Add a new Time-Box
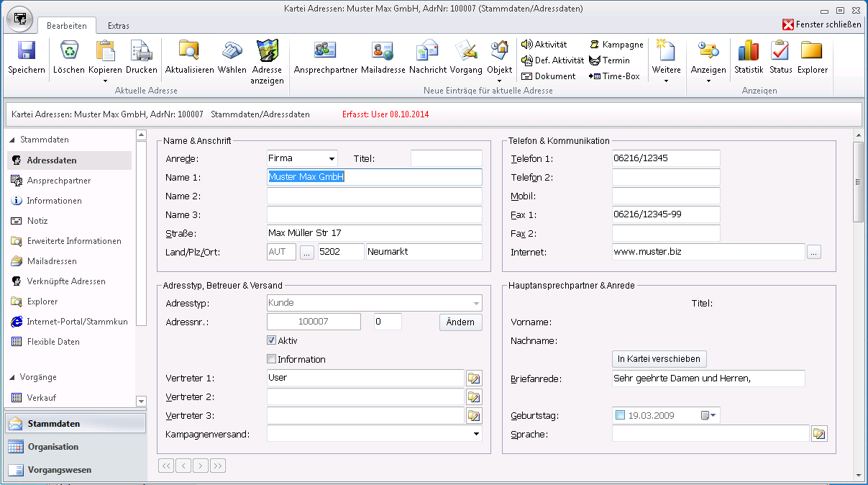 pyautogui.click(x=614, y=76)
